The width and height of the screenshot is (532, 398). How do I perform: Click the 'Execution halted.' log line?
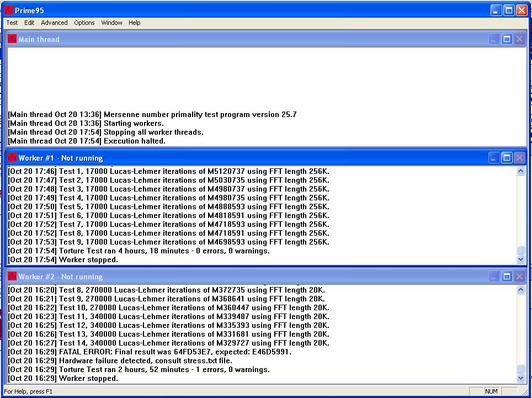coord(87,141)
